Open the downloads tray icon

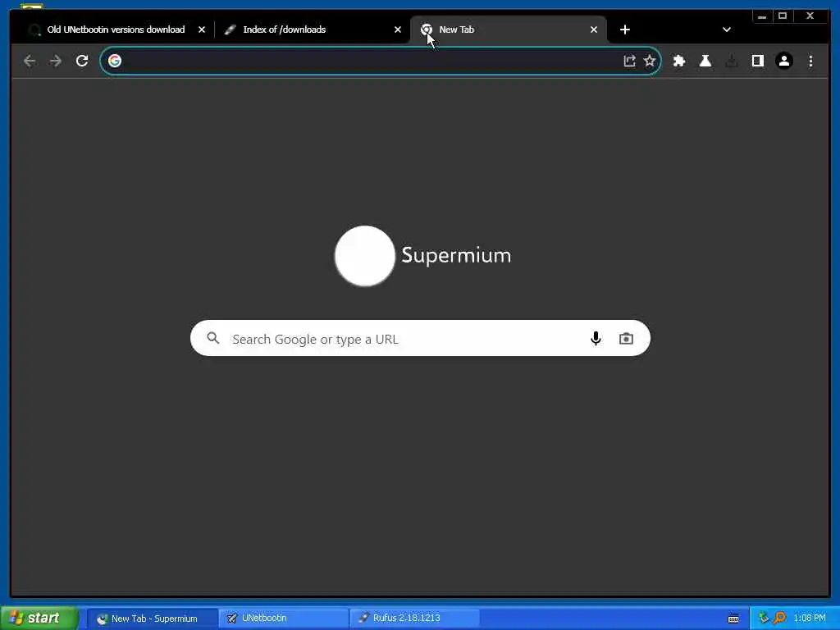point(731,61)
